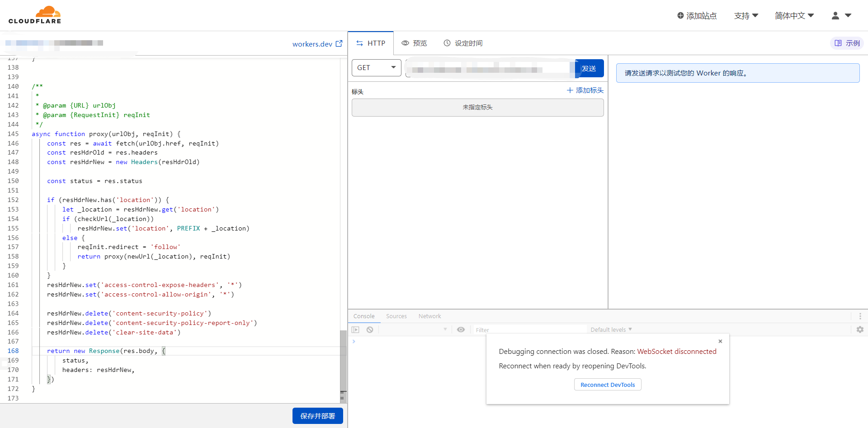The image size is (868, 428).
Task: Click the 添加站点 plus button
Action: 697,16
